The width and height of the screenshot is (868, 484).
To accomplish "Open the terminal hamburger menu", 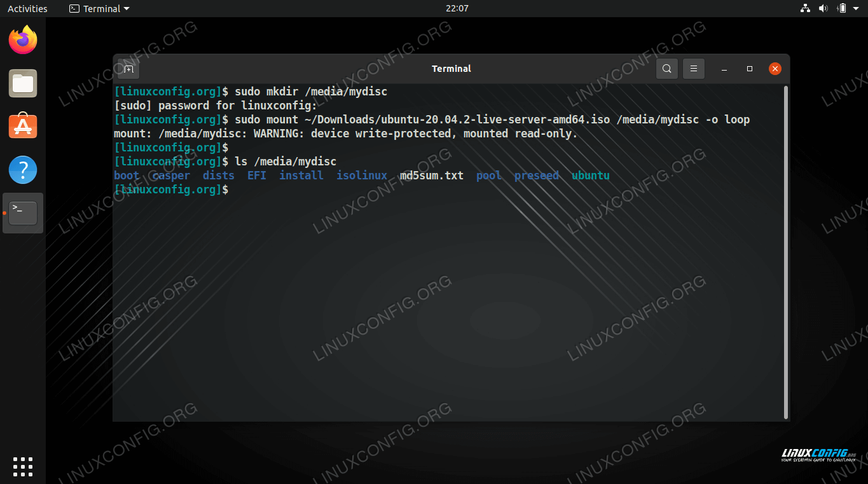I will [694, 69].
